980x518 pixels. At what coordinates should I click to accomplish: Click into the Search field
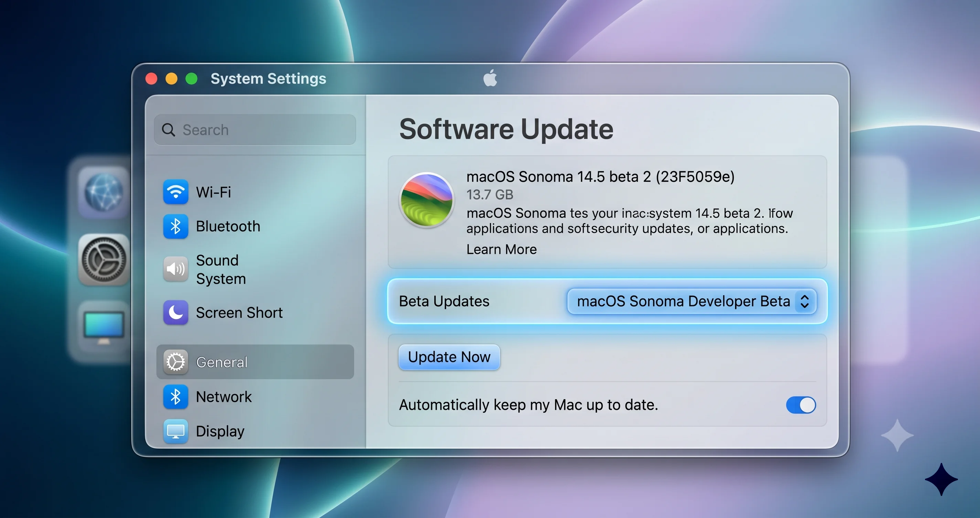(x=255, y=130)
